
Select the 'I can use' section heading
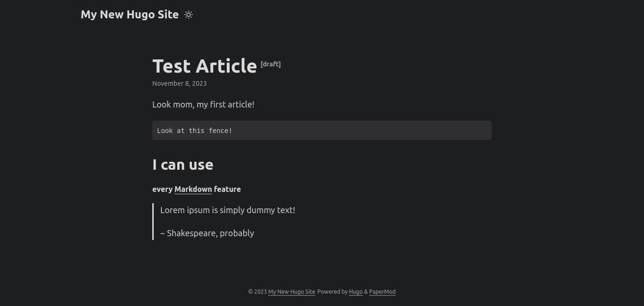(182, 165)
